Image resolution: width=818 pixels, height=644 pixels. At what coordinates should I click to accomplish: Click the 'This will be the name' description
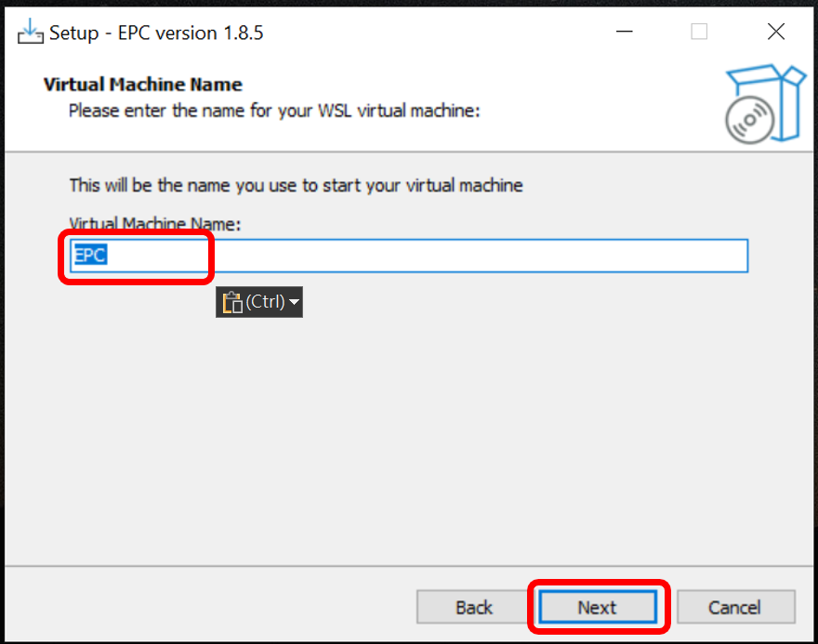[296, 185]
